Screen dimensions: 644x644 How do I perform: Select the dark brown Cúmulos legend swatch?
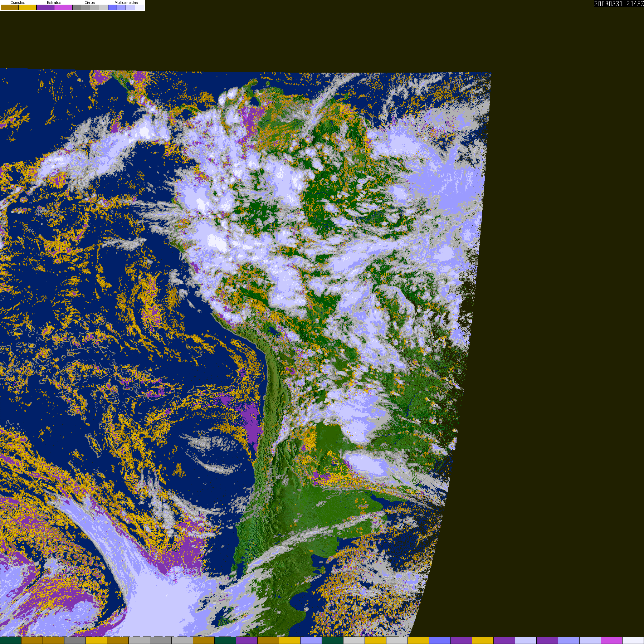[10, 7]
